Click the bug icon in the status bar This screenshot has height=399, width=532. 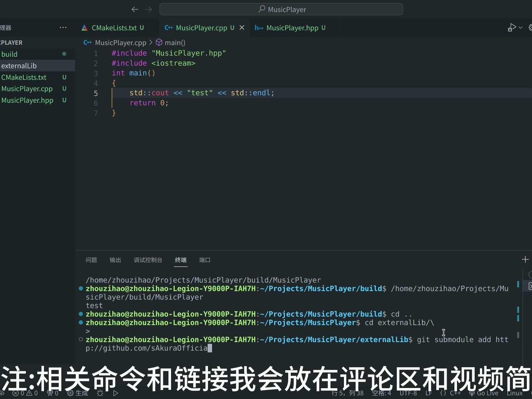click(100, 393)
